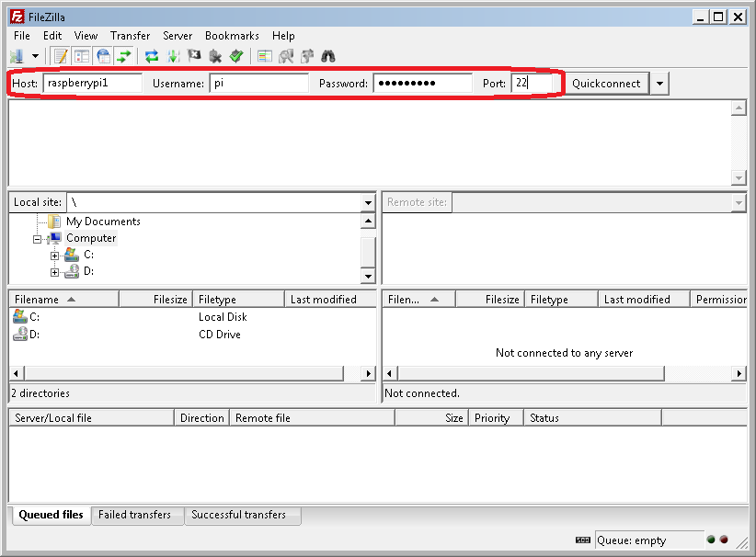Screen dimensions: 756x557
Task: Sort remote list by Last modified header
Action: click(x=644, y=300)
